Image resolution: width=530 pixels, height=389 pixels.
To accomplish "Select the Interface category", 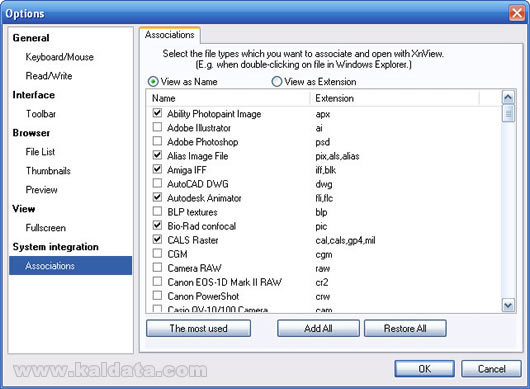I will pos(33,95).
